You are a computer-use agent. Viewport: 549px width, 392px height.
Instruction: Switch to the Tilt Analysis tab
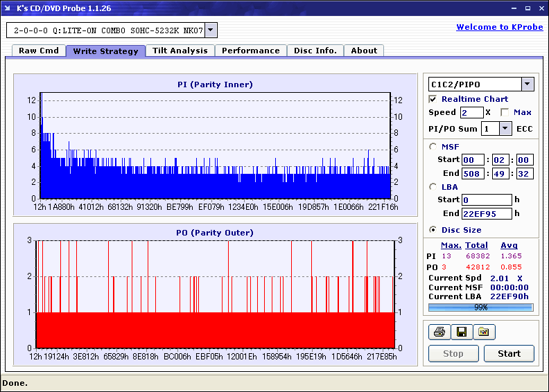point(180,51)
